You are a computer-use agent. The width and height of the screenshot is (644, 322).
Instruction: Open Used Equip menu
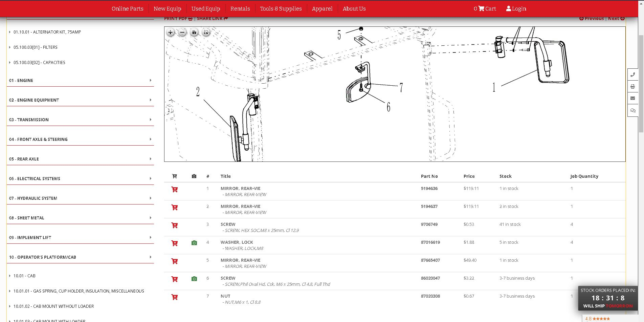[x=206, y=9]
